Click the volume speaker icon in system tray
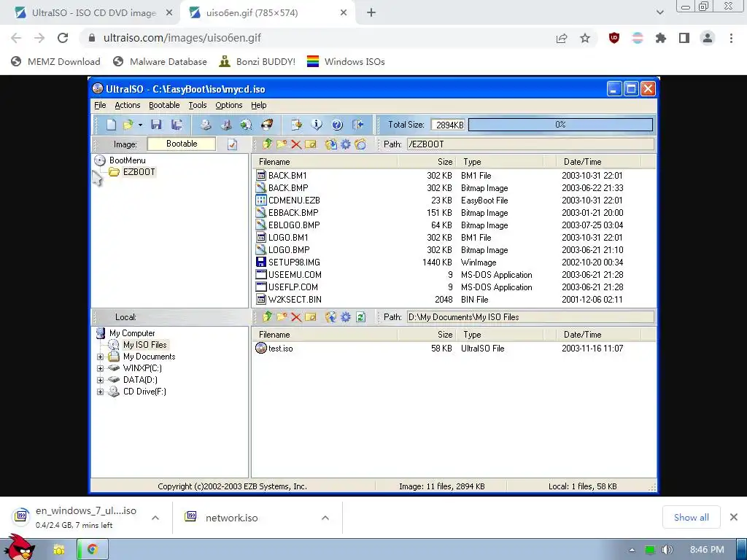The image size is (747, 560). coord(667,550)
